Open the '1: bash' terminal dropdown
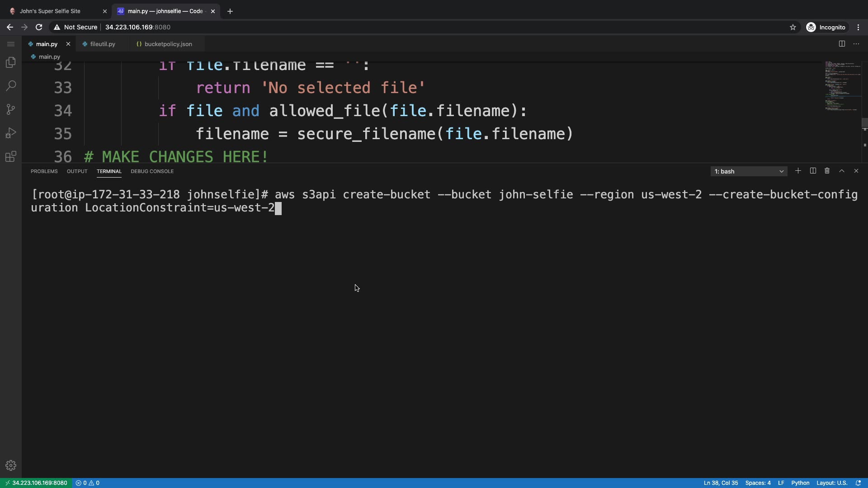The width and height of the screenshot is (868, 488). pyautogui.click(x=749, y=171)
